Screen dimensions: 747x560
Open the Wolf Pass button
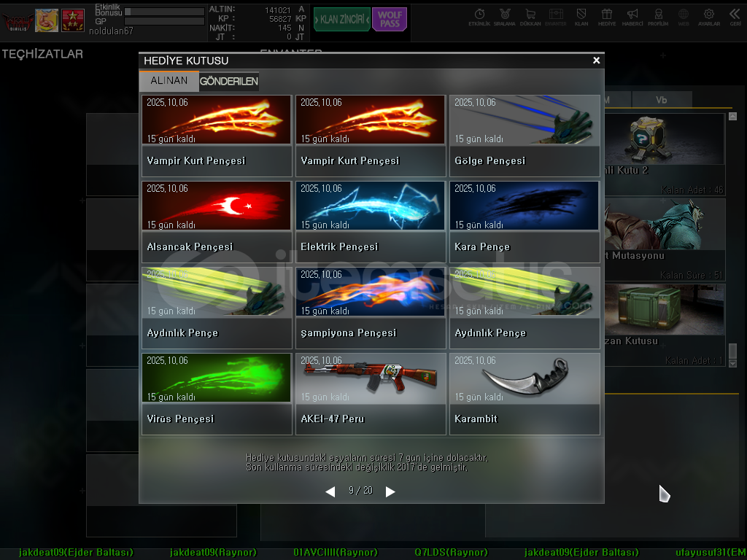point(390,19)
